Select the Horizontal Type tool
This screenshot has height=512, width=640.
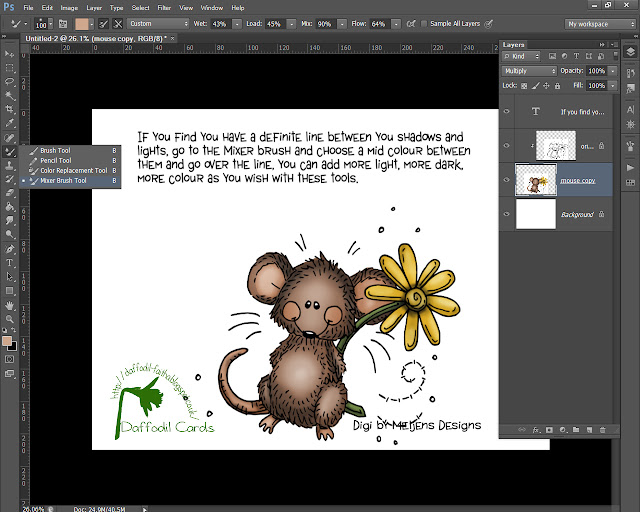tap(9, 263)
